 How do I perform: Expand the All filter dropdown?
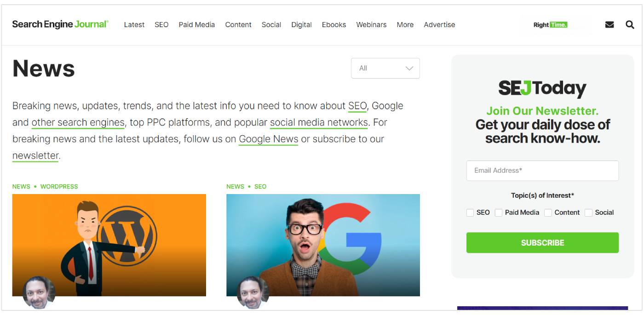(385, 68)
